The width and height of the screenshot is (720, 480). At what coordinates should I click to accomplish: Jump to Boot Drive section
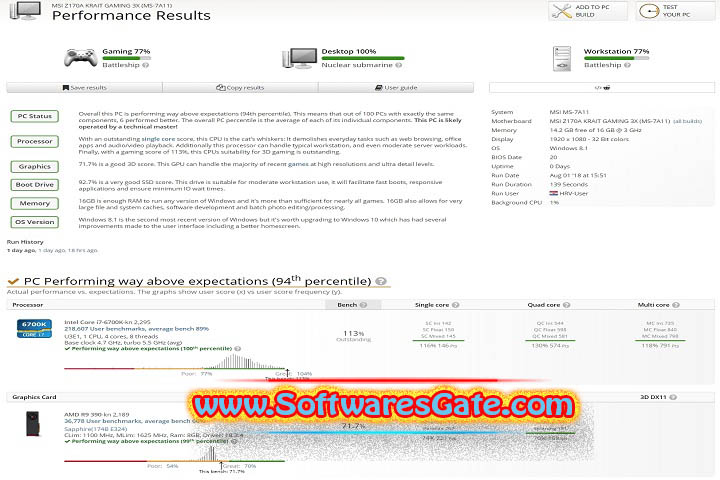tap(35, 185)
